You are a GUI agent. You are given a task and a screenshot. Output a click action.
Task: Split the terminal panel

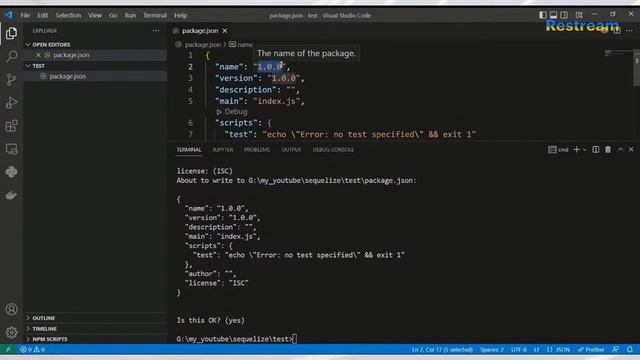click(x=596, y=150)
